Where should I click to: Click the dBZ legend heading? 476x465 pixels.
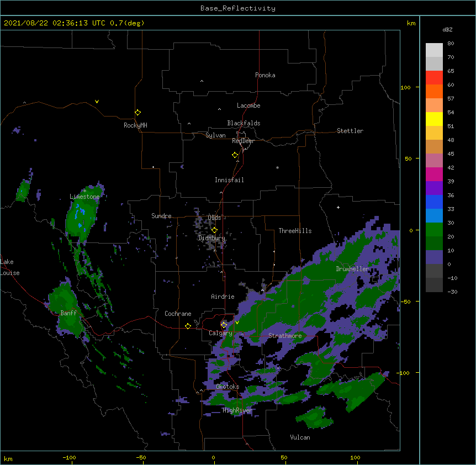447,29
